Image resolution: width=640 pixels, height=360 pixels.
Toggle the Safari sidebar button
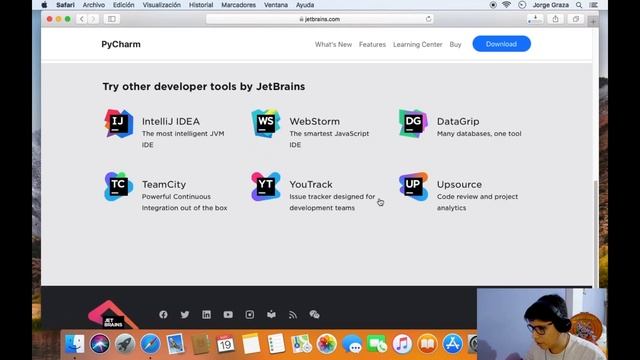pyautogui.click(x=111, y=19)
